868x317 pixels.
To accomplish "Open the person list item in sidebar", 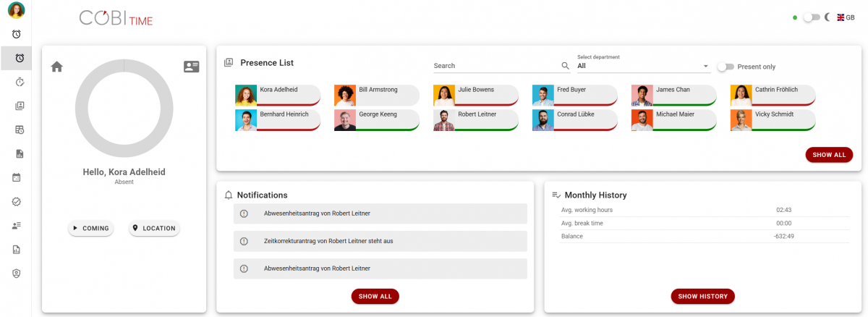I will [16, 225].
